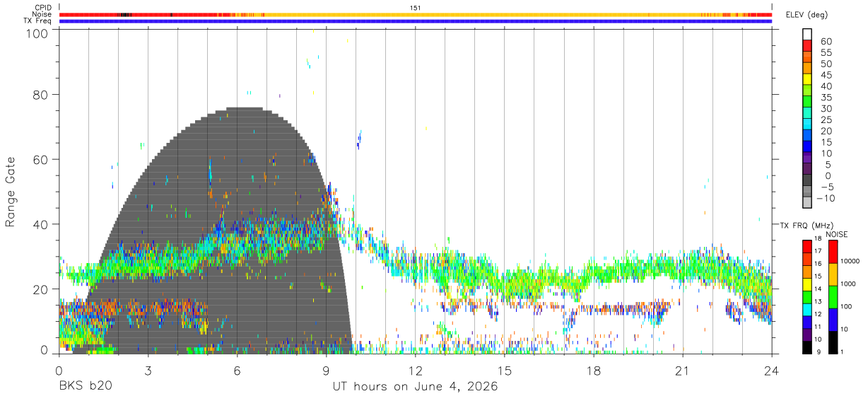Click the 'UT hours on June 4, 2026' axis title
This screenshot has height=401, width=868.
click(x=415, y=387)
